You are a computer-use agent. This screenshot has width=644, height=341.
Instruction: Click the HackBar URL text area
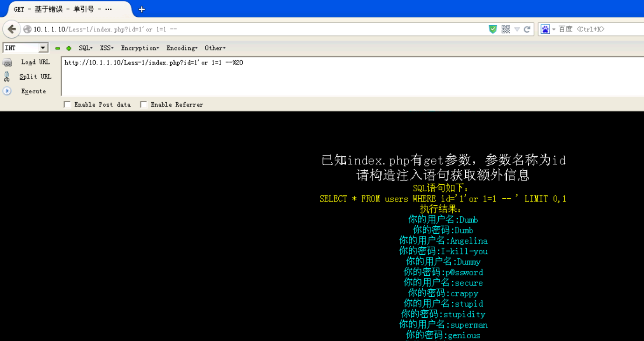pyautogui.click(x=352, y=77)
